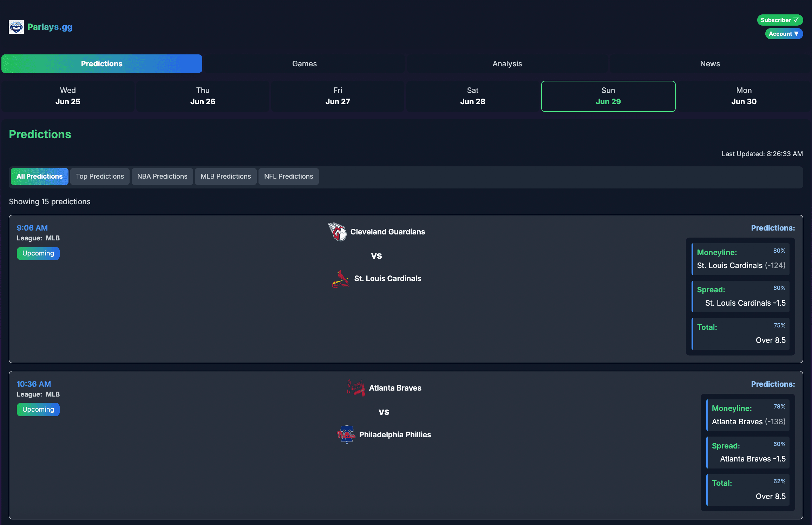Click the Parlays.gg mascot logo icon
Viewport: 812px width, 525px height.
coord(16,27)
